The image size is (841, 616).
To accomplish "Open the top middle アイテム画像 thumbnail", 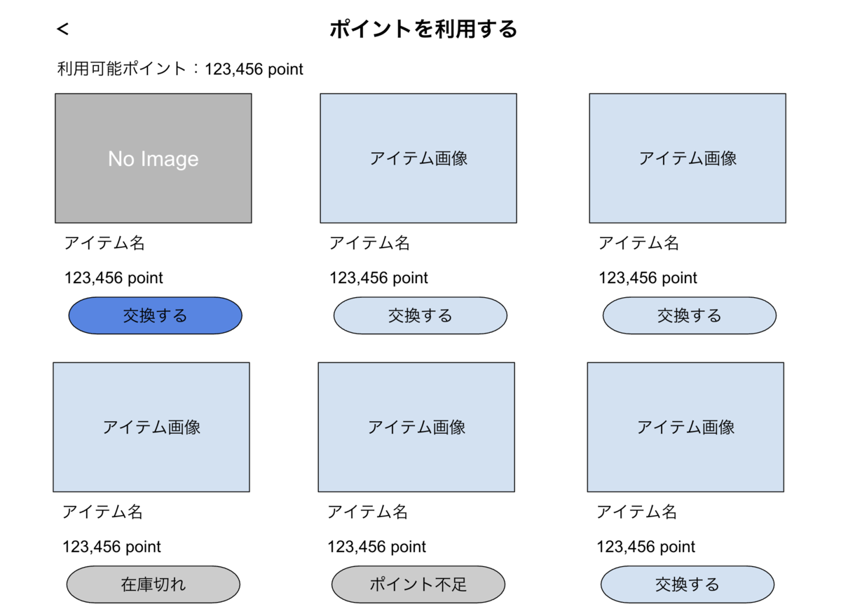I will [418, 158].
